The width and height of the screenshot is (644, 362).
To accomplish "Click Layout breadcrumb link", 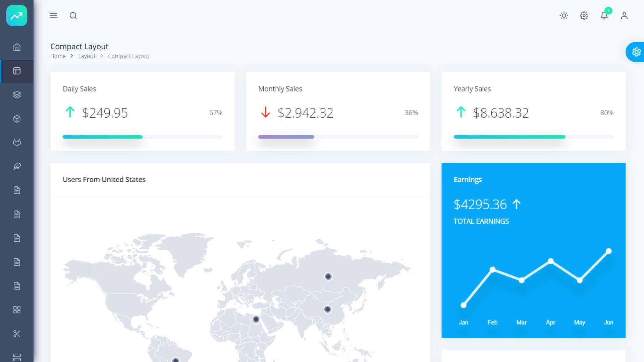I will pos(87,56).
